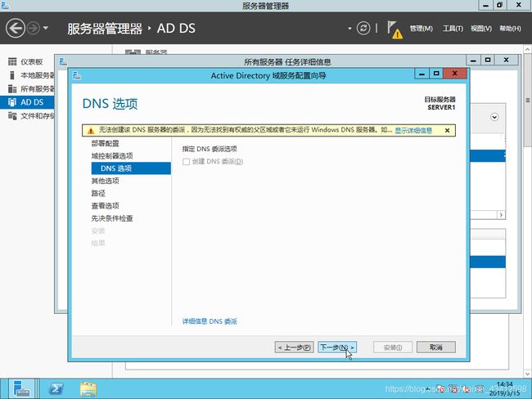Viewport: 532px width, 399px height.
Task: Expand the dropdown arrow left of refresh icon
Action: click(349, 29)
